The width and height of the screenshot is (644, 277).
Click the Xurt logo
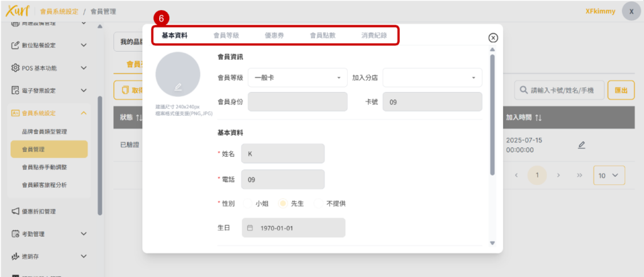coord(18,11)
